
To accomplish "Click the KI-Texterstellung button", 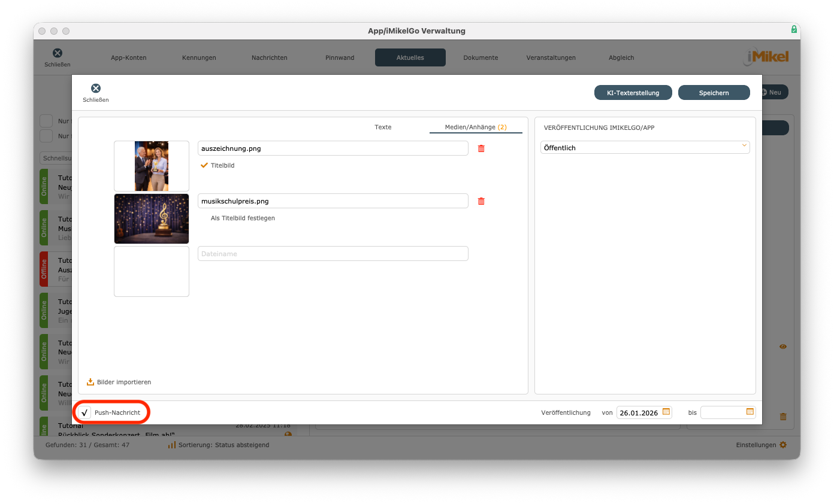I will (x=633, y=92).
